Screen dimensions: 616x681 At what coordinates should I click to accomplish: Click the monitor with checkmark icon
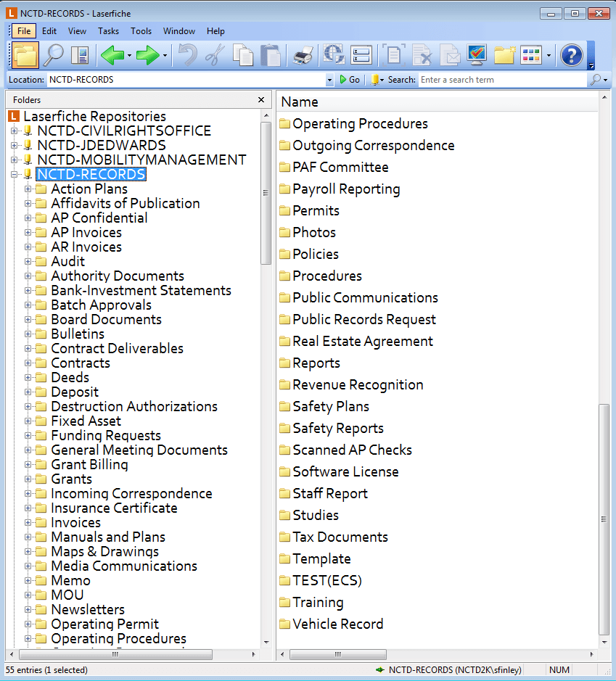[477, 55]
